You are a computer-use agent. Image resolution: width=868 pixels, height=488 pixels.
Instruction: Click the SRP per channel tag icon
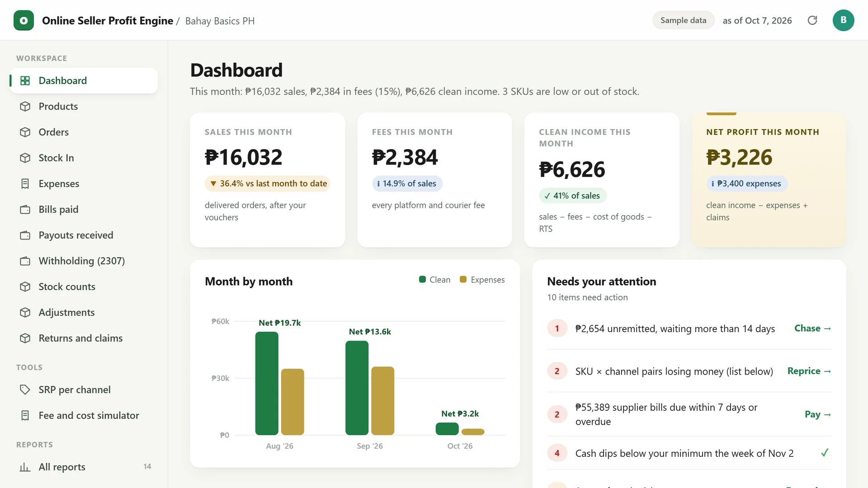[25, 389]
